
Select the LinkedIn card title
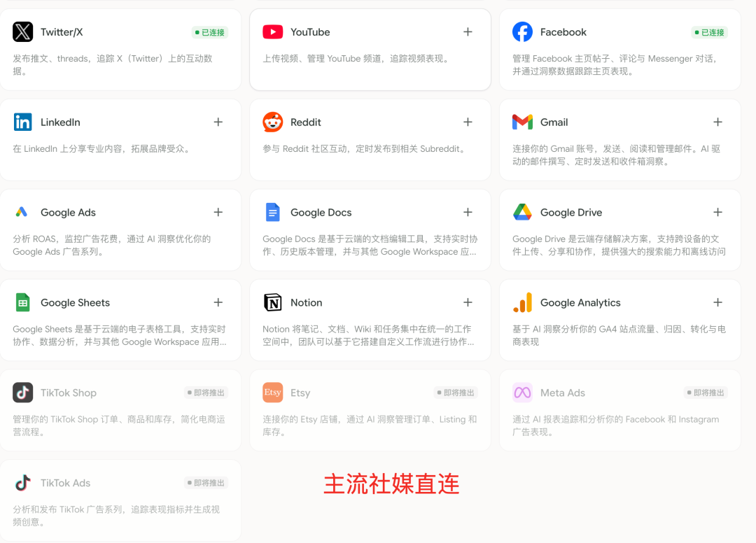click(60, 122)
